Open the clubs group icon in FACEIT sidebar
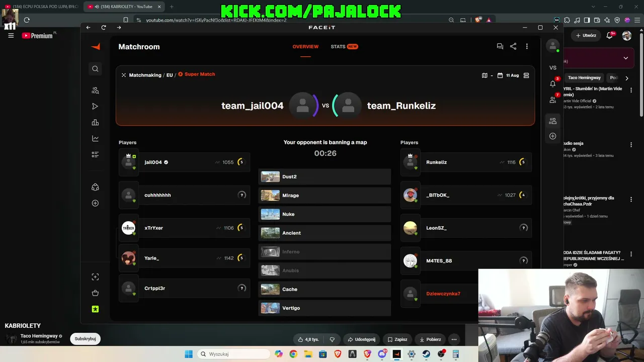The image size is (644, 362). (95, 187)
